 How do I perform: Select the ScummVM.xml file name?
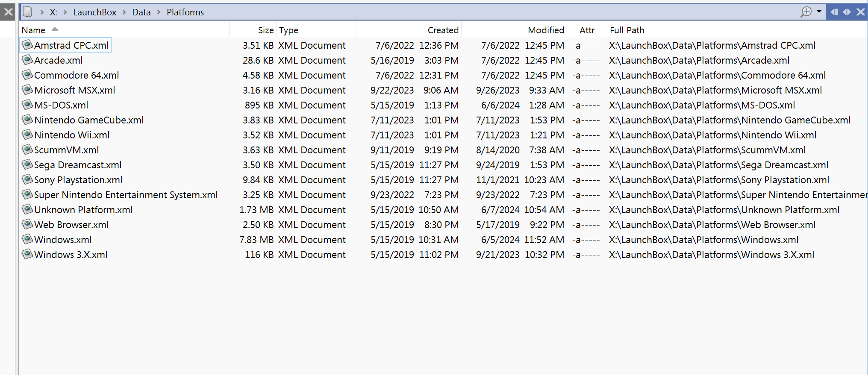67,150
